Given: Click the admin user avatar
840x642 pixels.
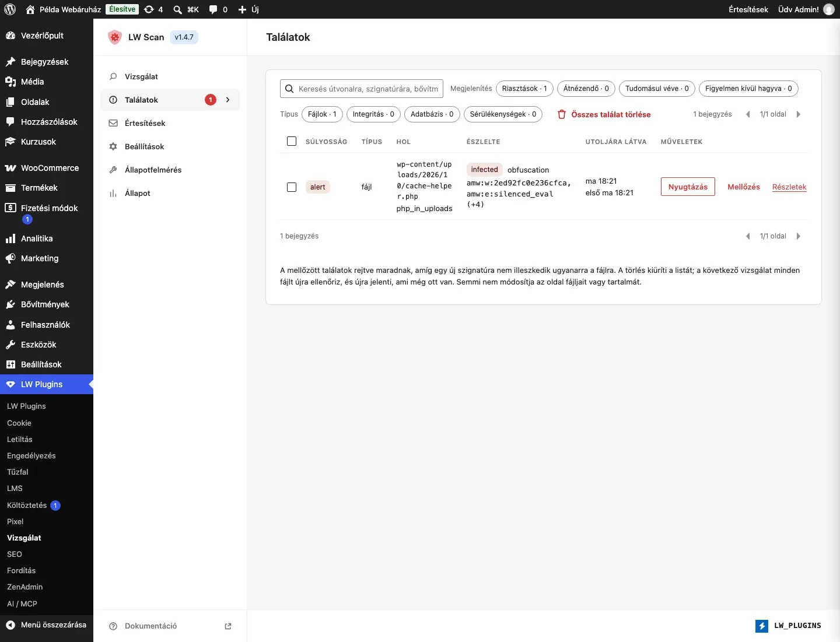Looking at the screenshot, I should [829, 9].
